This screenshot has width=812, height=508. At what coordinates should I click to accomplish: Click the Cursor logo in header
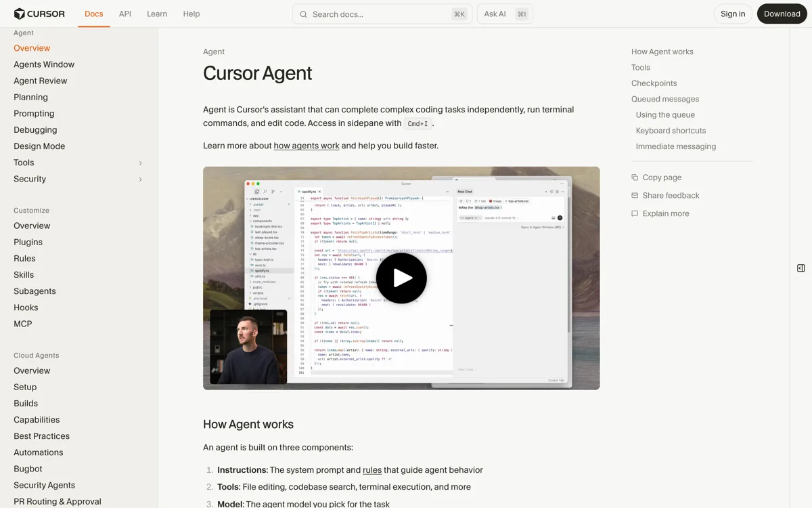(39, 14)
